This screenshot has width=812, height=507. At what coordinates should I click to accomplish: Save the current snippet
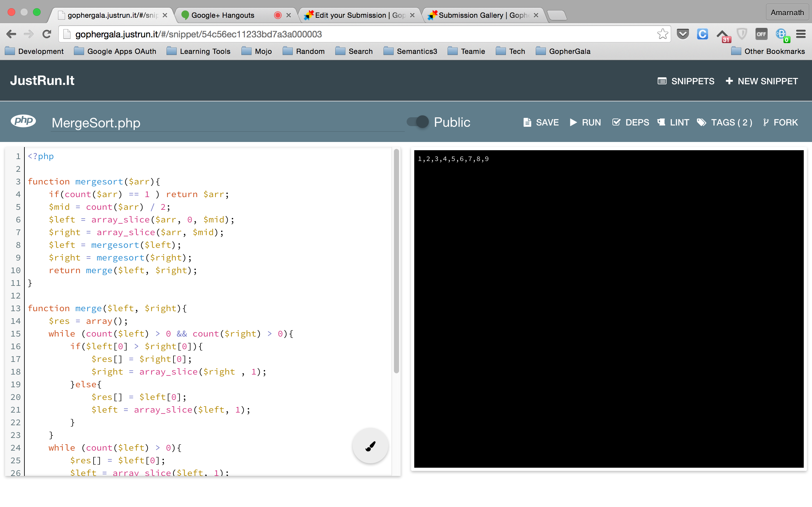tap(541, 122)
